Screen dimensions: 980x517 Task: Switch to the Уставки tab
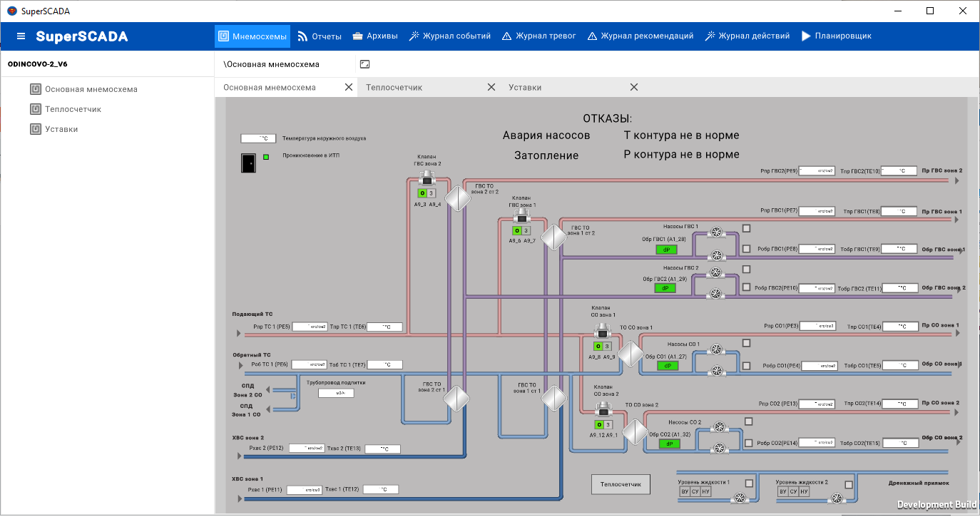click(525, 87)
